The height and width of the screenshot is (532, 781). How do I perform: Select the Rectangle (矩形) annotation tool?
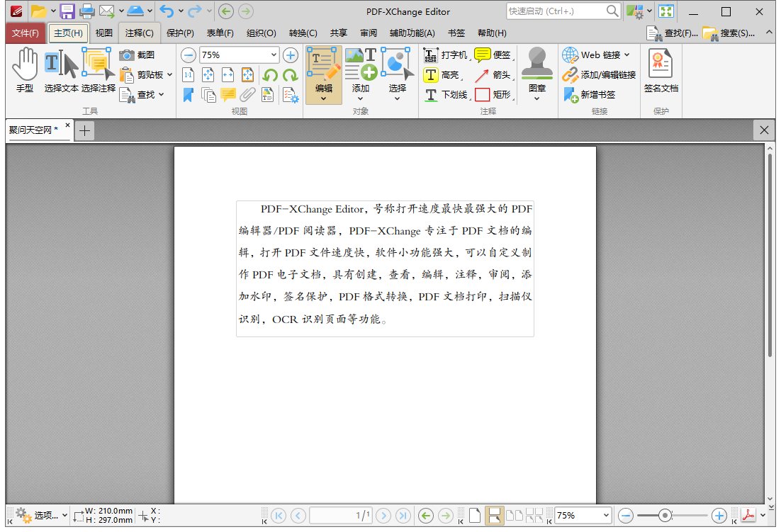coord(493,94)
